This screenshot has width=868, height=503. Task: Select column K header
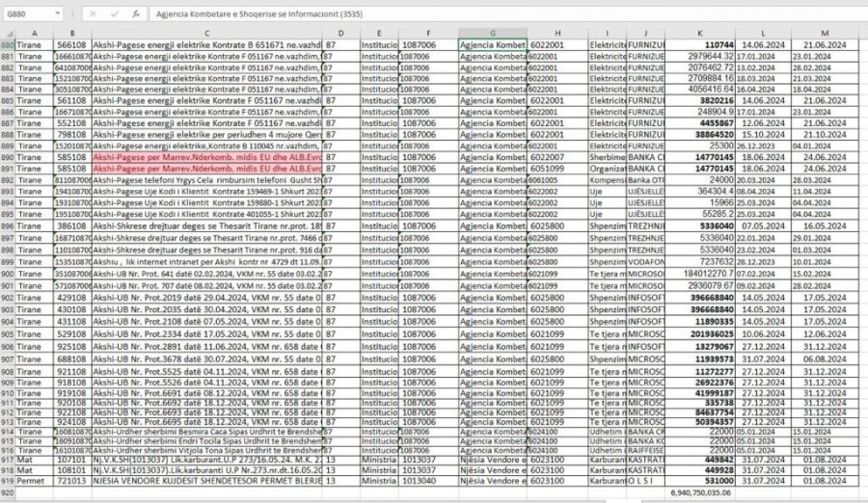coord(698,34)
